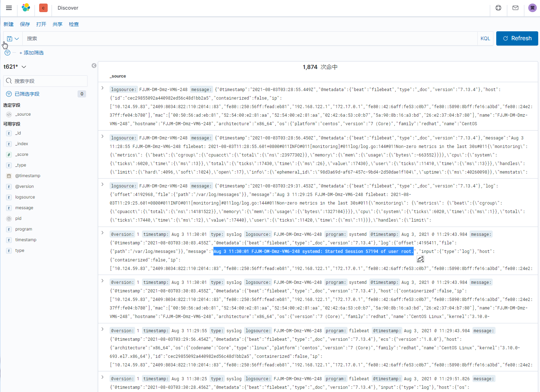The height and width of the screenshot is (392, 540).
Task: Open saved queries disk icon
Action: [x=10, y=38]
